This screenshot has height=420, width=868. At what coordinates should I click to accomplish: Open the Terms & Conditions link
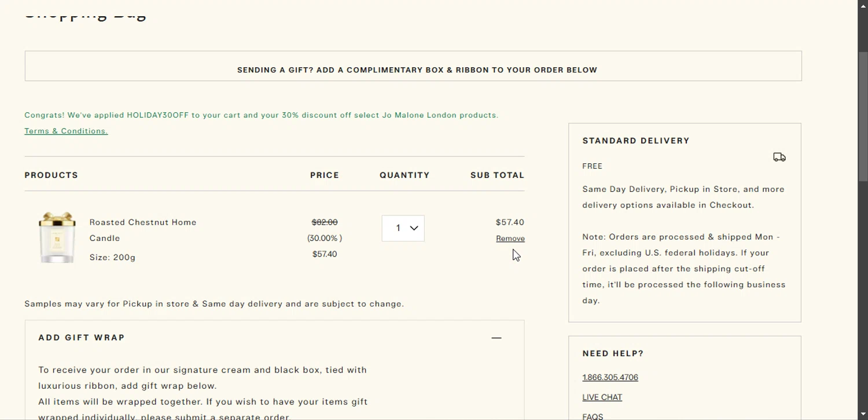pos(66,131)
